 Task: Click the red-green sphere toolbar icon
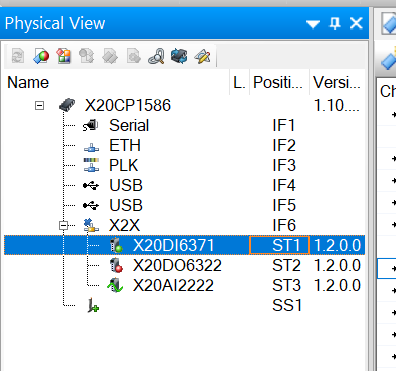click(41, 56)
